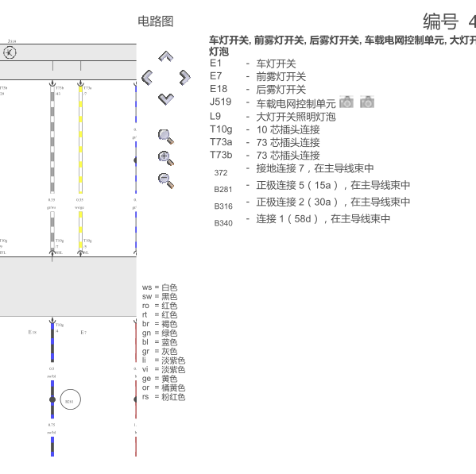Zoom in using the plus magnifier icon
Viewport: 476px width, 474px height.
coord(166,158)
